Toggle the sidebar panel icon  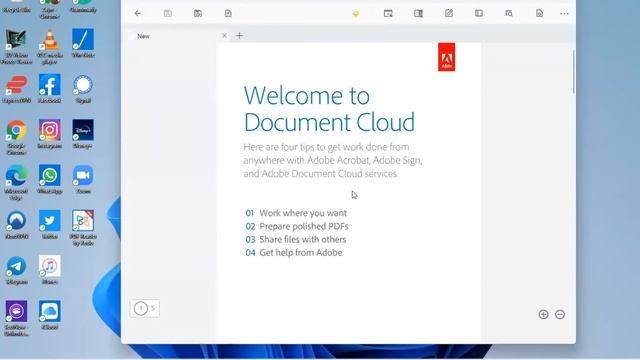pyautogui.click(x=479, y=13)
